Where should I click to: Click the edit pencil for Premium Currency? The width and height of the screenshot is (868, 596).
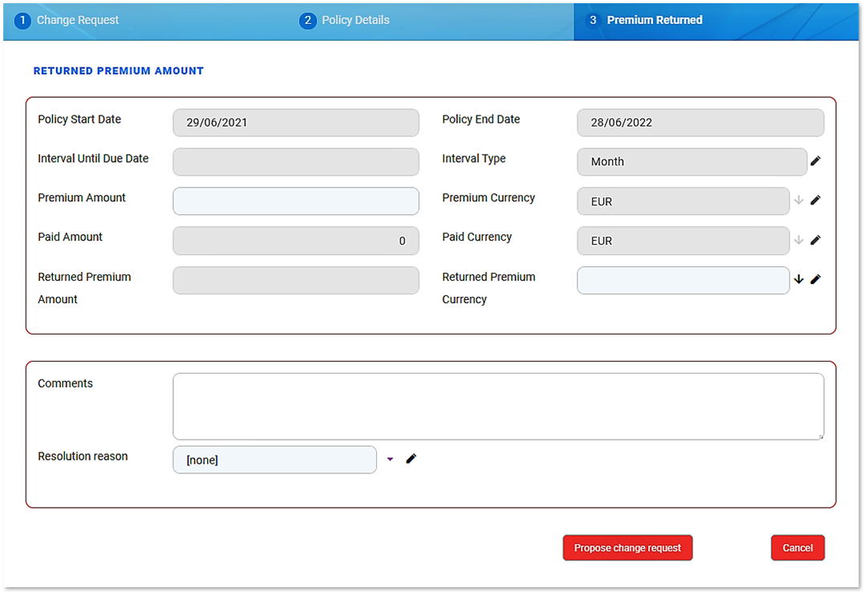click(x=815, y=201)
